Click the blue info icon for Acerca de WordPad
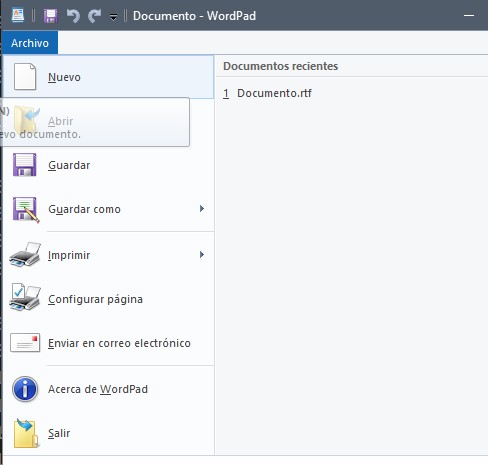This screenshot has height=465, width=488. click(x=25, y=389)
